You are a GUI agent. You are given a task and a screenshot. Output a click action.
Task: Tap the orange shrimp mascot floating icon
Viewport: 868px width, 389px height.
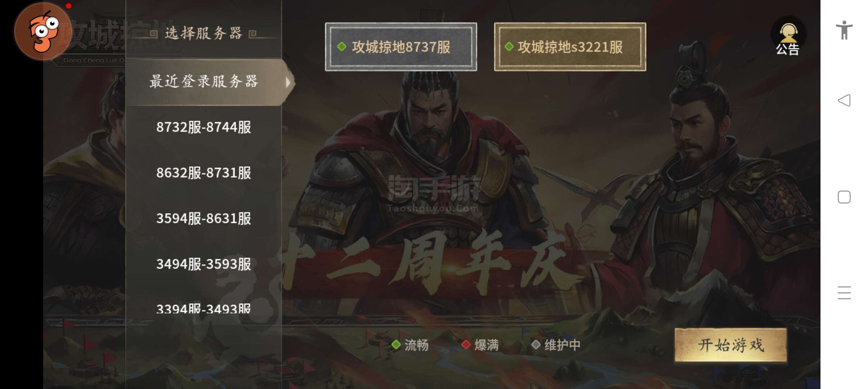tap(43, 31)
